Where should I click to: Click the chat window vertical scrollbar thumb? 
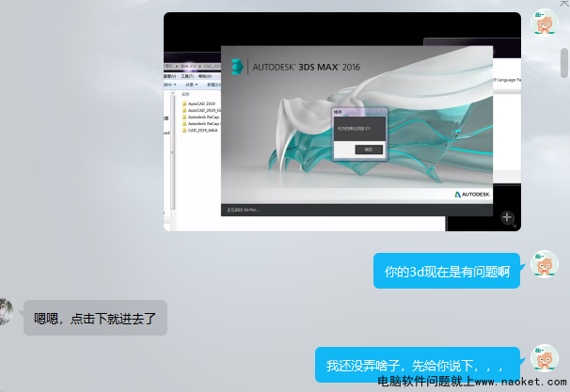[564, 63]
